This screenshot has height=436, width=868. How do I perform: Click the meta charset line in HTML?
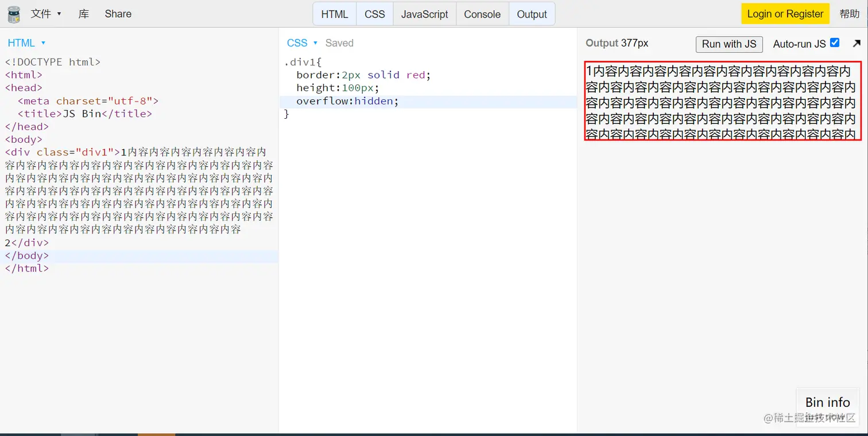88,101
